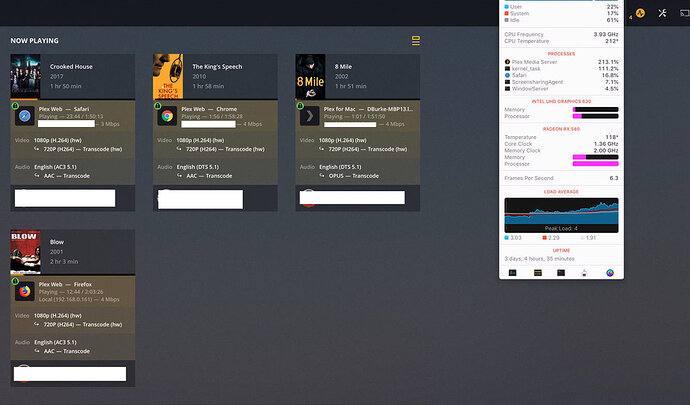The image size is (690, 405).
Task: Toggle Now Playing list view icon
Action: (416, 40)
